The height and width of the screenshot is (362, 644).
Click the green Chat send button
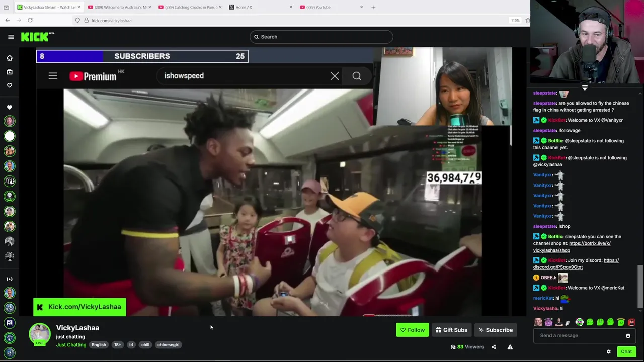626,351
